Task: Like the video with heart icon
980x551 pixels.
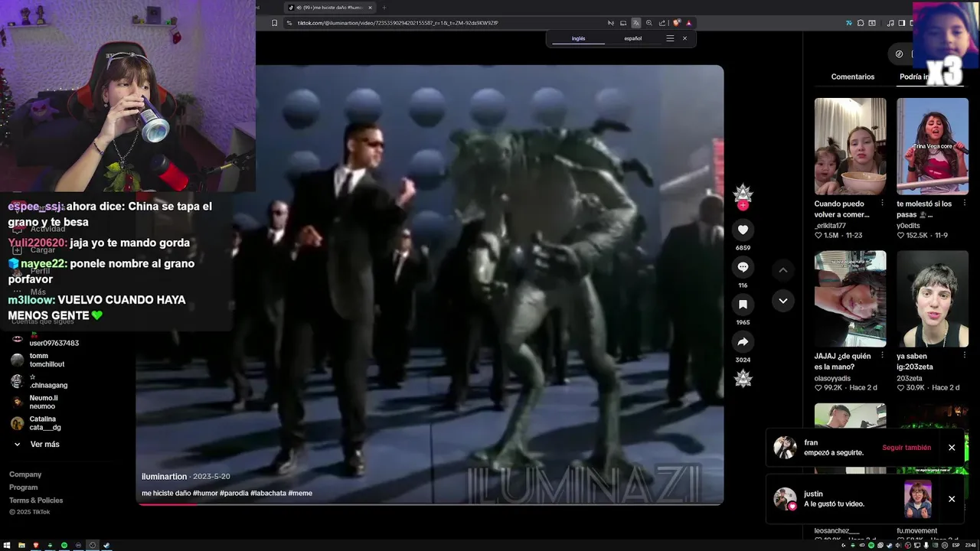Action: point(743,230)
